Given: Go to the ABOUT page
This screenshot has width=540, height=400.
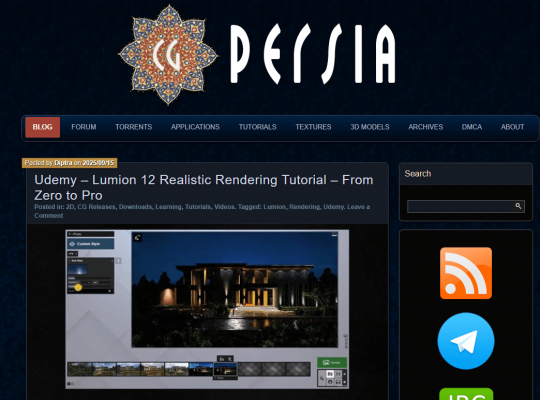Looking at the screenshot, I should coord(512,127).
